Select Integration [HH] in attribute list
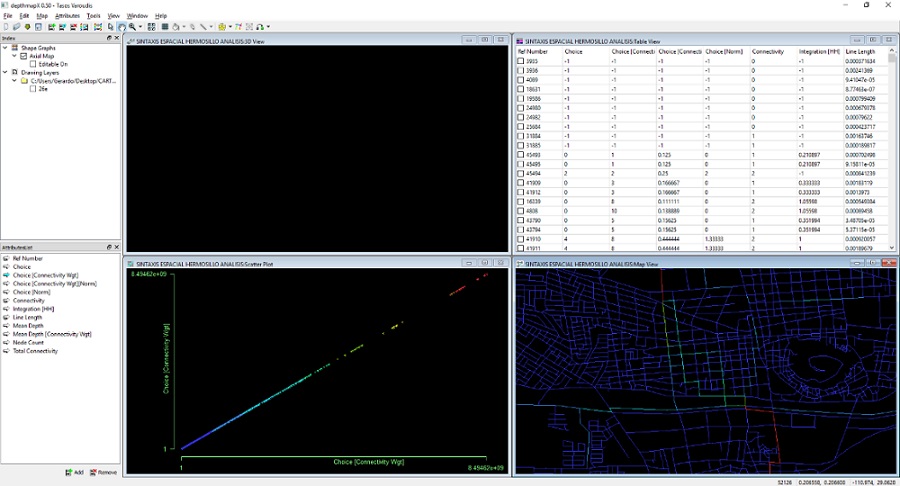Screen dimensions: 900x486 tap(32, 308)
